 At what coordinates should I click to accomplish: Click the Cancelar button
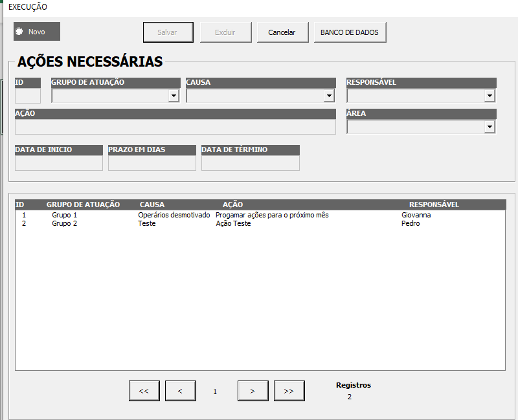[x=282, y=32]
